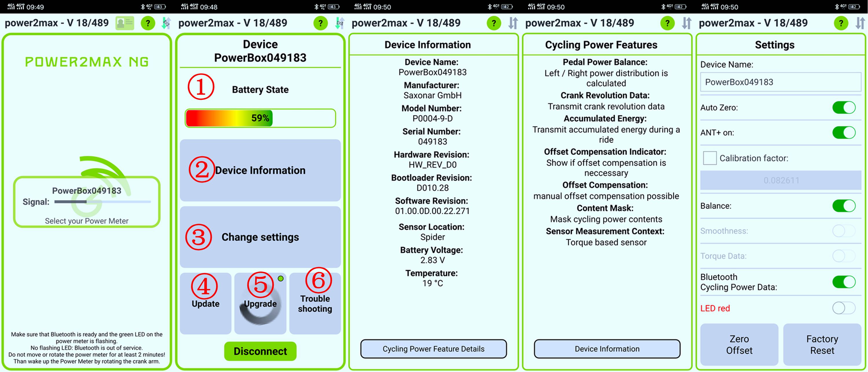
Task: Click the Factory Reset button
Action: point(822,344)
